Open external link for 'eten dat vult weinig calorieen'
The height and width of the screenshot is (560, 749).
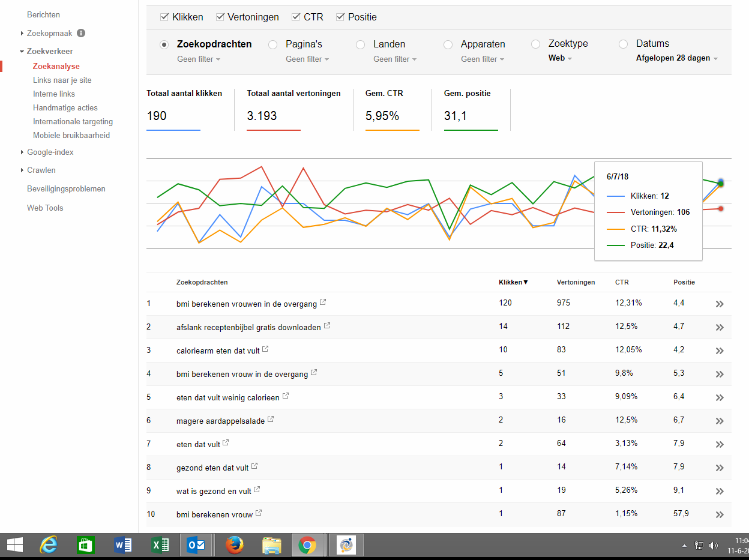(286, 396)
